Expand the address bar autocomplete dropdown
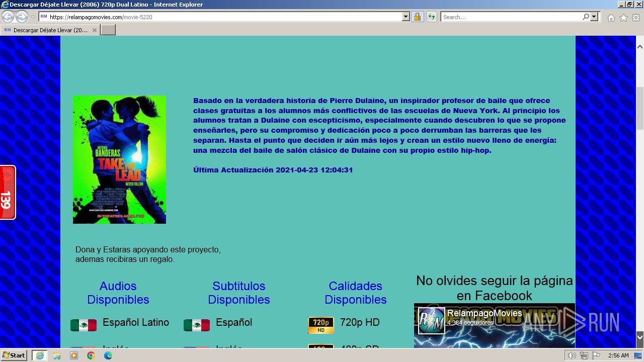Viewport: 644px width, 362px height. tap(406, 17)
